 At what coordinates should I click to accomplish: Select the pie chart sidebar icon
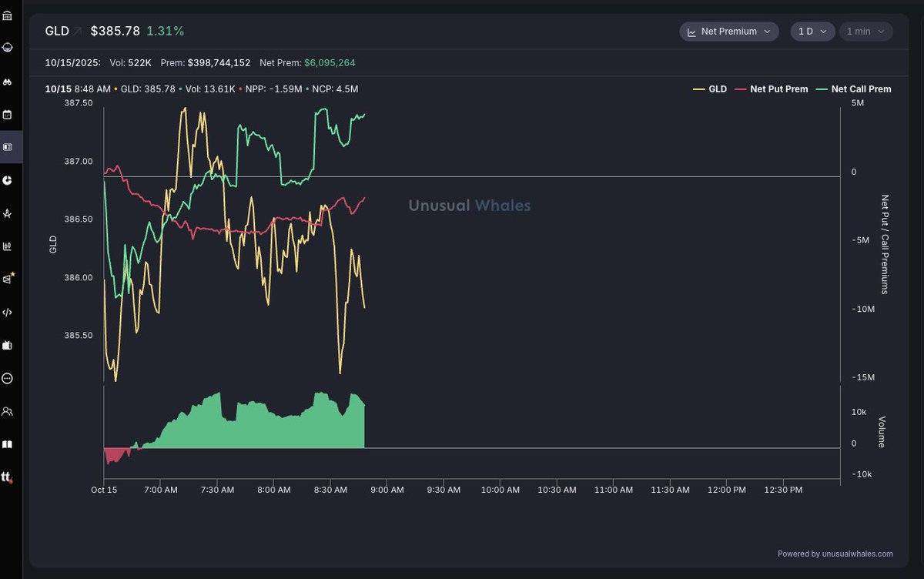click(x=7, y=180)
